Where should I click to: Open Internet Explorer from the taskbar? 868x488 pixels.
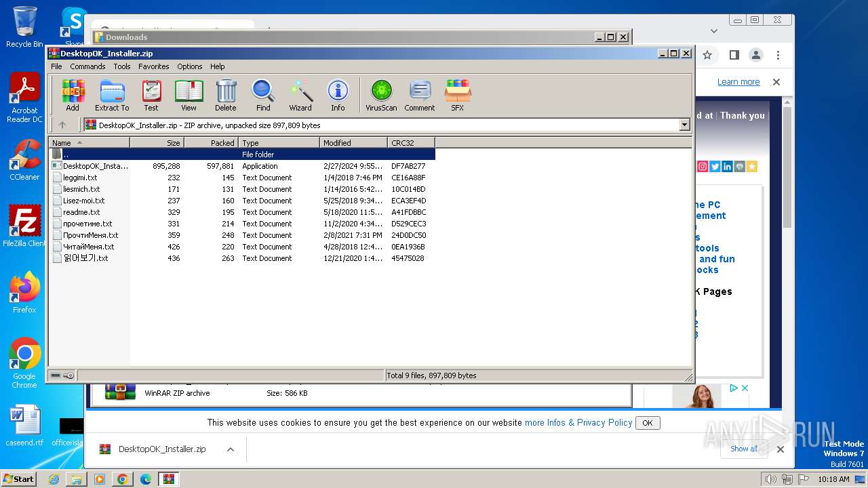54,479
